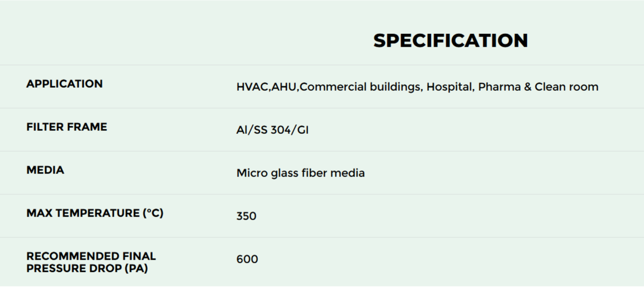Select the MEDIA row label
This screenshot has width=644, height=287.
click(45, 170)
